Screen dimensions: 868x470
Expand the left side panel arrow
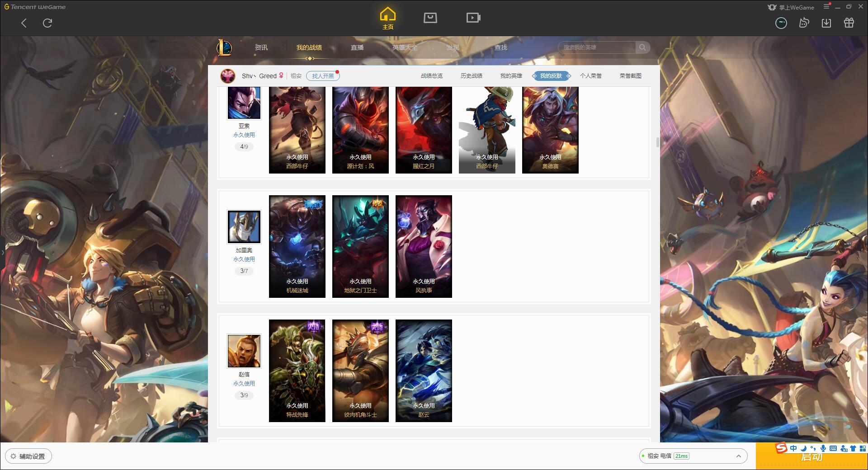click(2, 252)
